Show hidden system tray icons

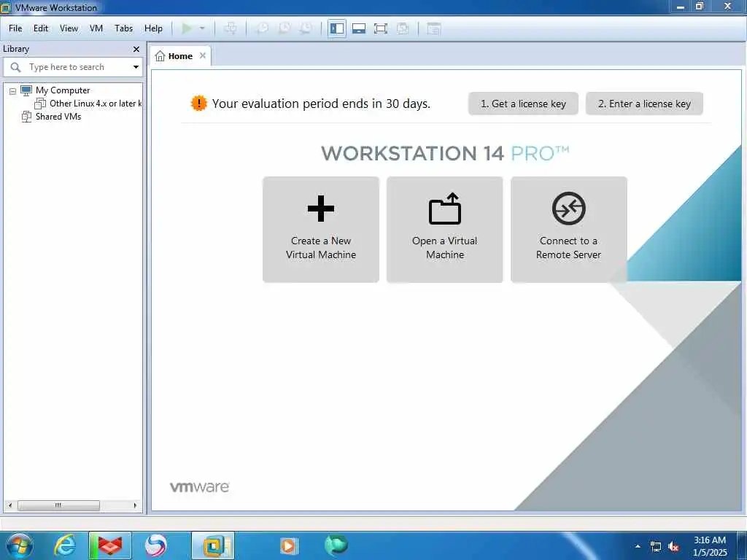coord(638,546)
